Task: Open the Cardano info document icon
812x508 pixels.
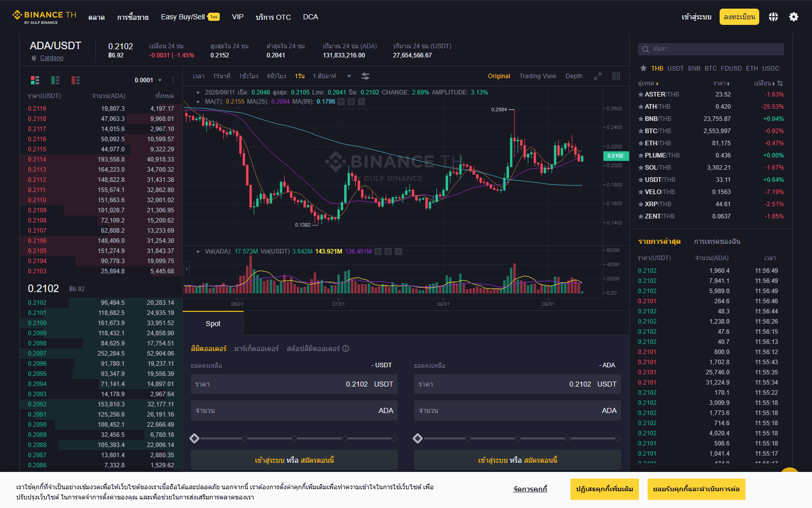Action: pyautogui.click(x=34, y=58)
